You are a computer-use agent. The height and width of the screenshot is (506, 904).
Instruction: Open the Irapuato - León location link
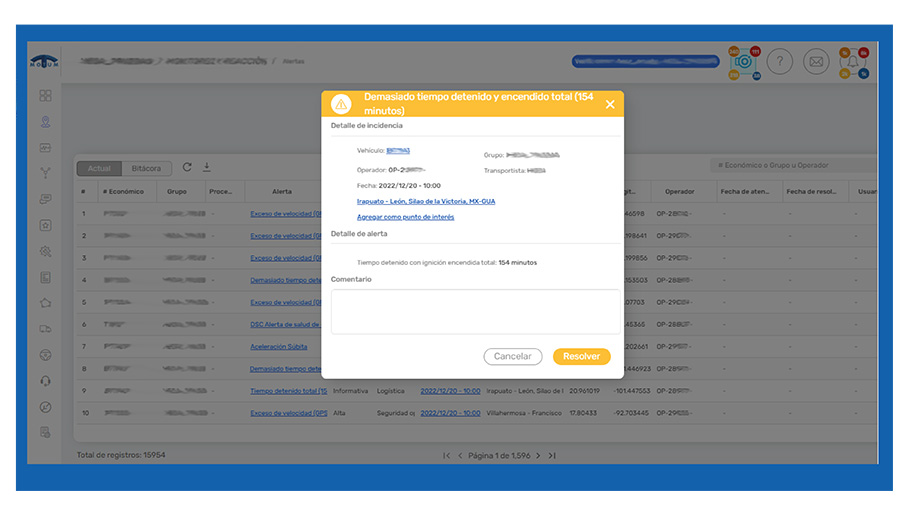425,201
